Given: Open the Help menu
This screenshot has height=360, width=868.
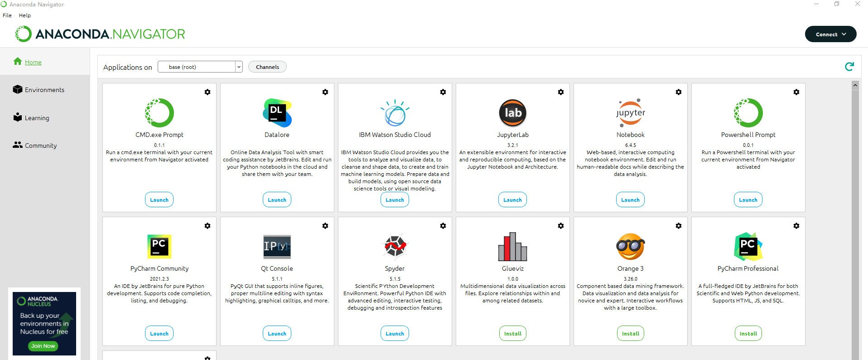Looking at the screenshot, I should [x=25, y=15].
